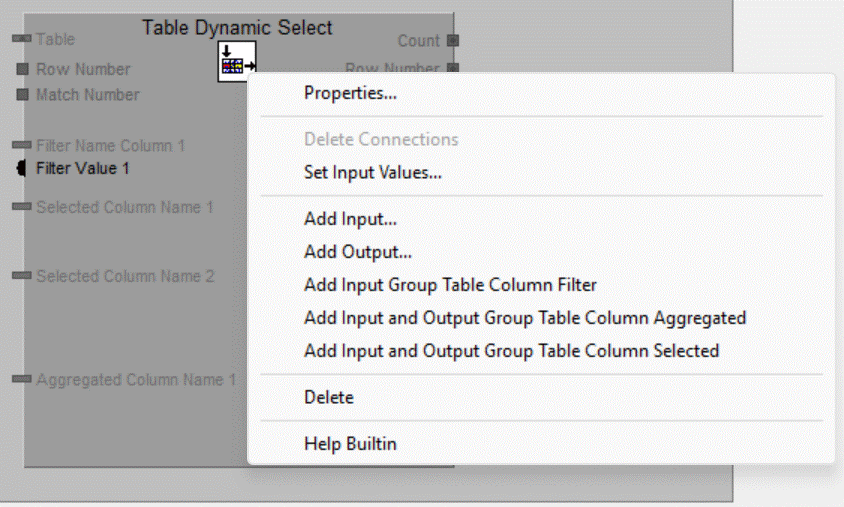
Task: Click the Table Dynamic Select block title
Action: (x=237, y=28)
